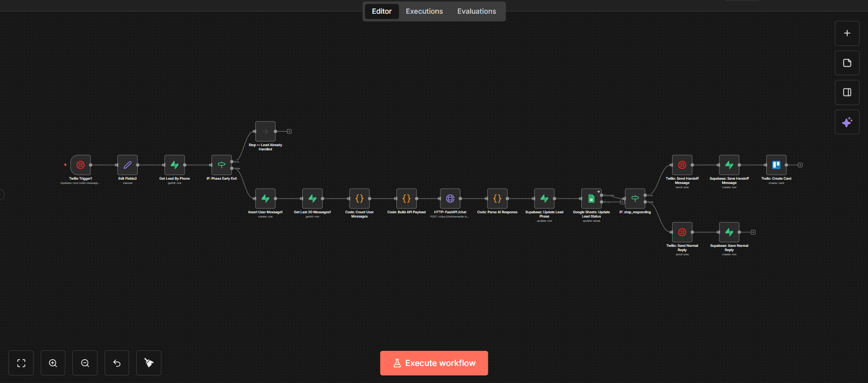
Task: Add node after Stop — Lead Already Handled
Action: 289,131
